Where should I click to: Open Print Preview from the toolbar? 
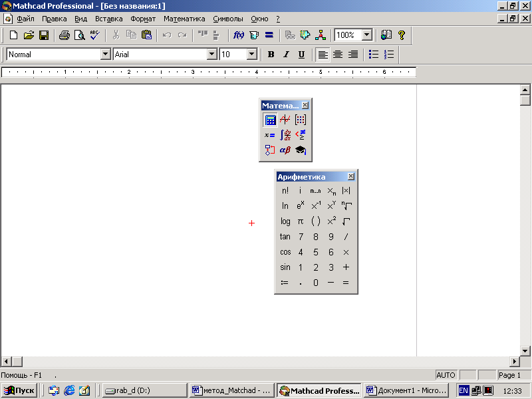pyautogui.click(x=79, y=35)
